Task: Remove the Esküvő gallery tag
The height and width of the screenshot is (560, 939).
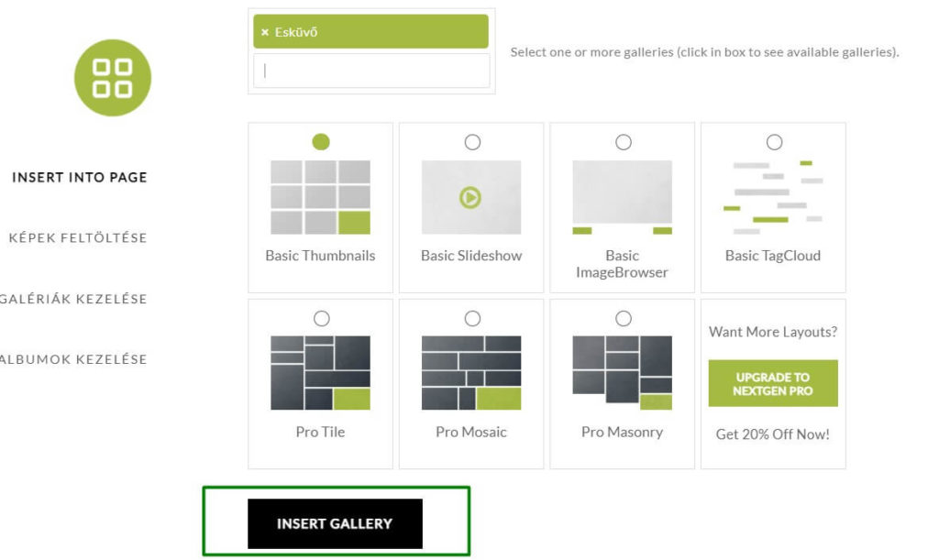Action: tap(265, 32)
